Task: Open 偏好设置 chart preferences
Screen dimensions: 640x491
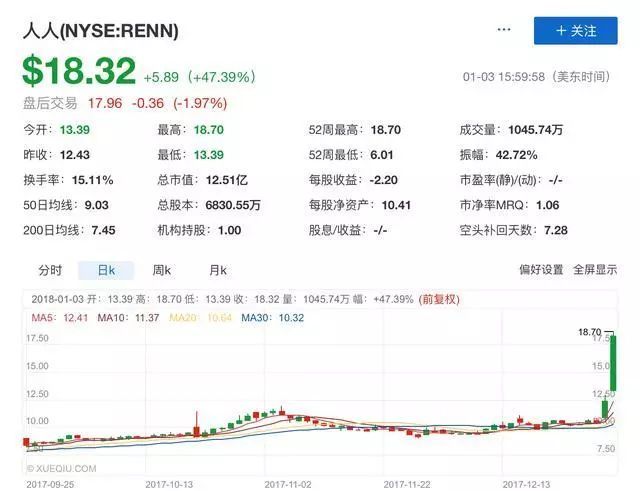Action: [541, 270]
